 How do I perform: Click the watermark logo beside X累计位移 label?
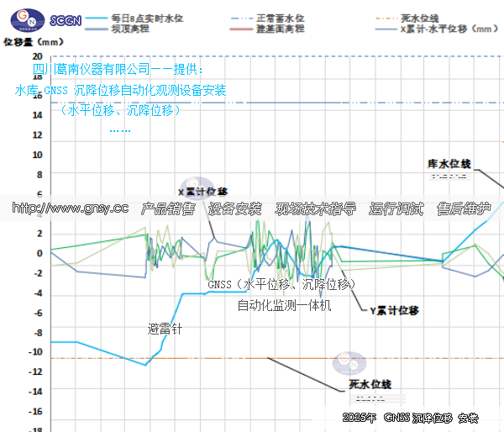pyautogui.click(x=197, y=188)
